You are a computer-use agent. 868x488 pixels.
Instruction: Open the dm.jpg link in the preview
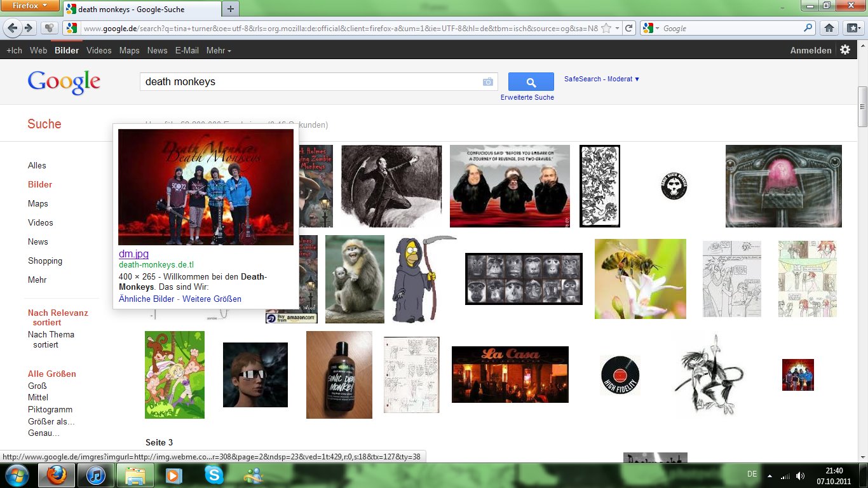coord(133,254)
